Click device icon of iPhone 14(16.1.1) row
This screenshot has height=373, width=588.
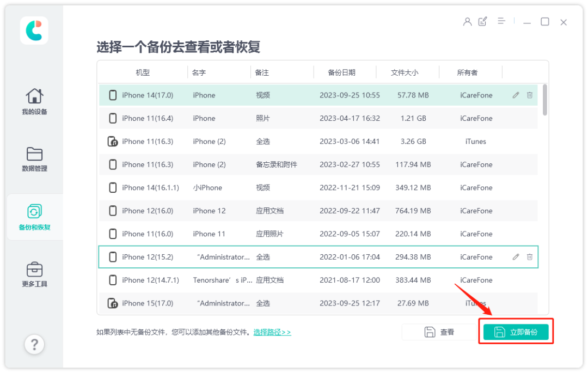(x=113, y=187)
